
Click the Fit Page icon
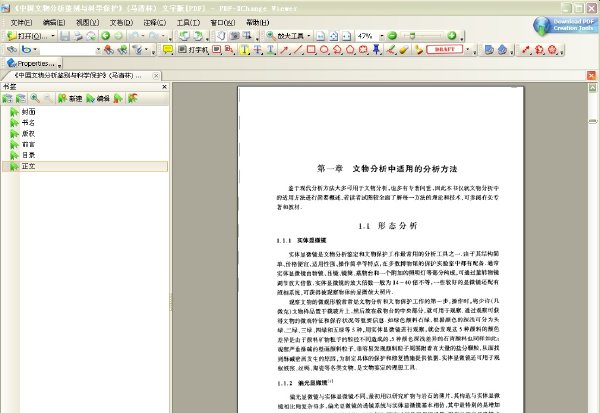coord(334,36)
